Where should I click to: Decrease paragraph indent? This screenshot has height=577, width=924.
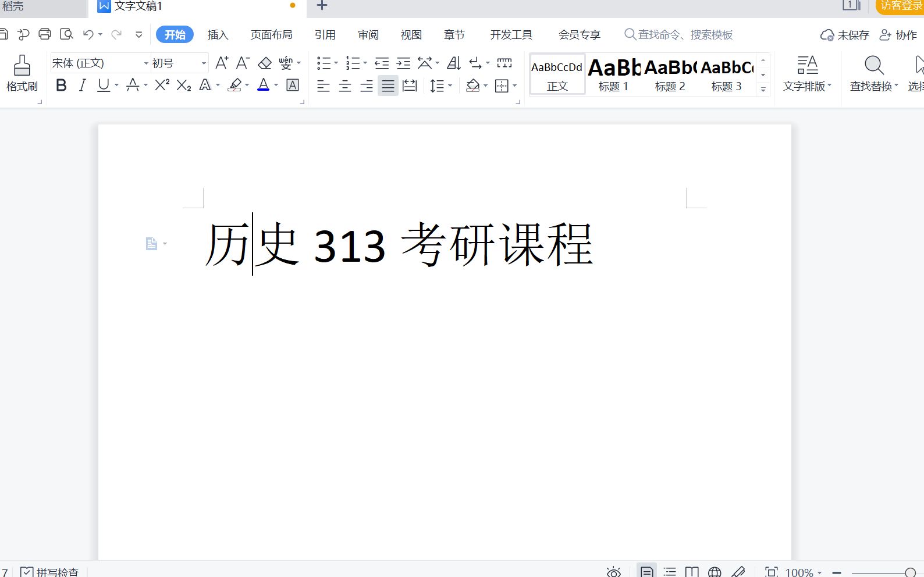point(382,63)
